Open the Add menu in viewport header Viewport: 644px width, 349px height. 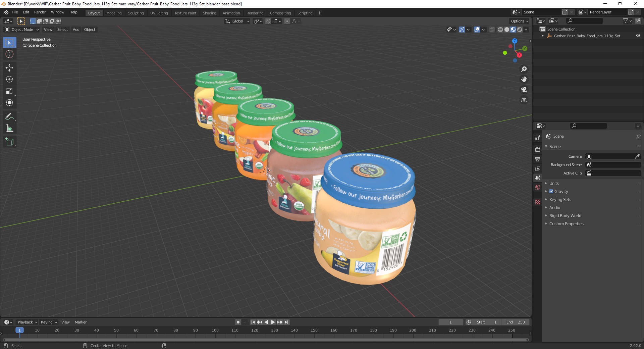click(x=76, y=30)
